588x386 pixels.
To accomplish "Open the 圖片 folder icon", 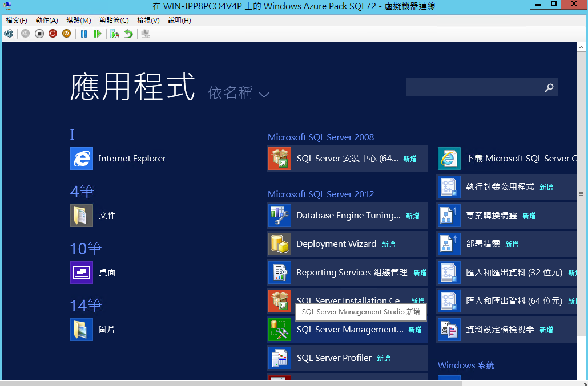I will pyautogui.click(x=82, y=330).
